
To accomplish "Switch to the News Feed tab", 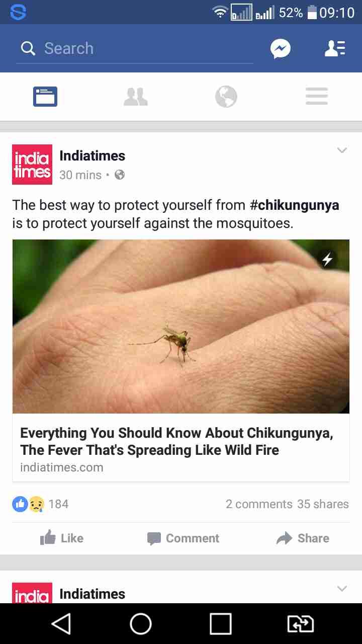I will [x=45, y=96].
